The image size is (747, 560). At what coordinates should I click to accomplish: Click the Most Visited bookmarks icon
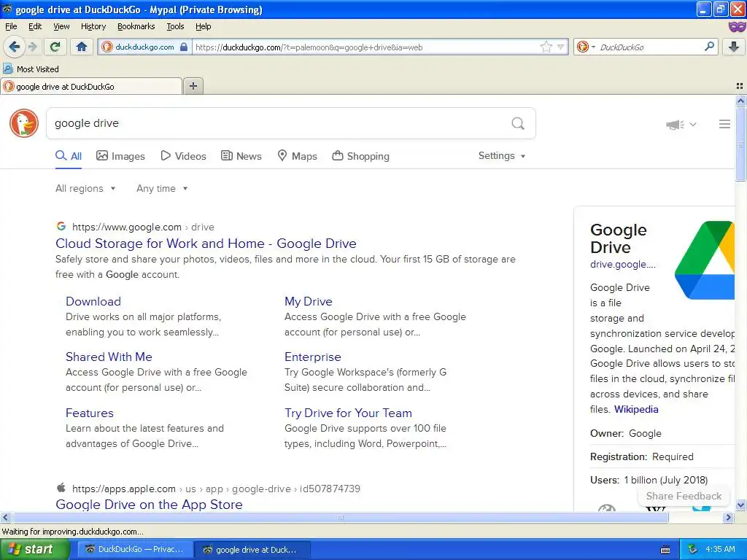click(7, 69)
